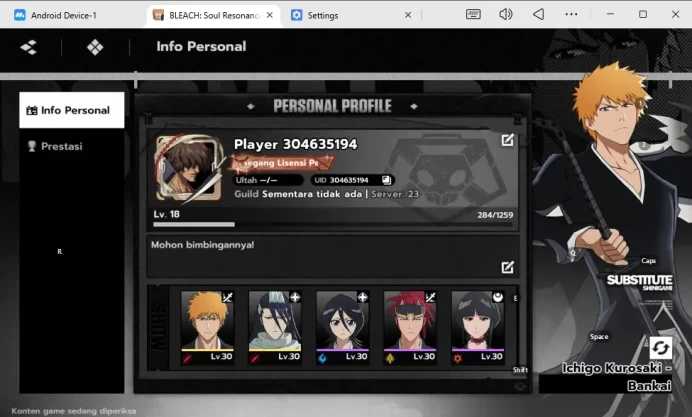Click the emulator volume speaker icon

click(x=506, y=14)
